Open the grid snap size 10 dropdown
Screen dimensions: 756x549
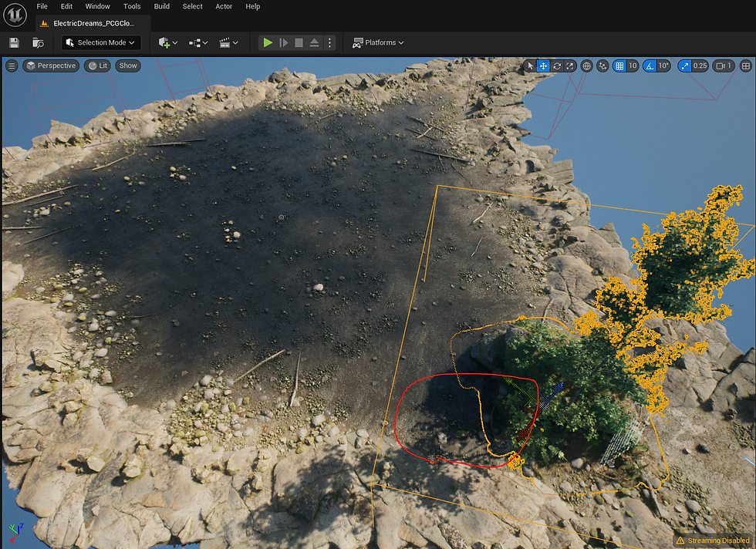click(633, 66)
